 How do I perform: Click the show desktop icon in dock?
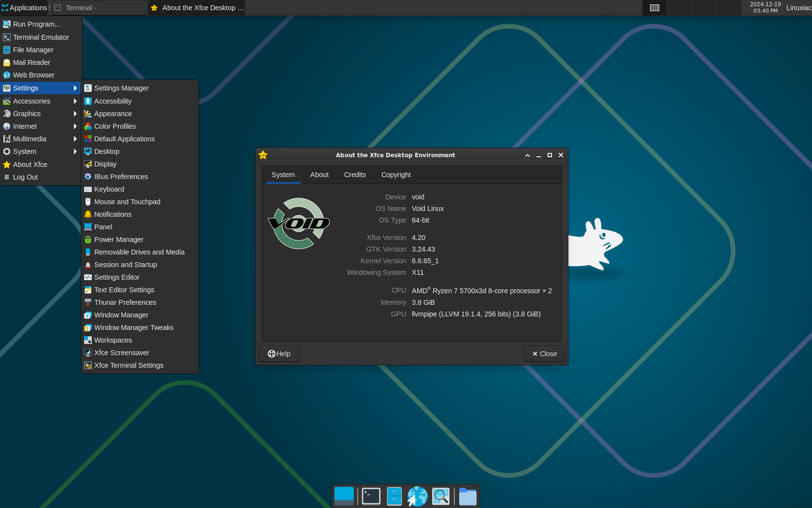344,496
